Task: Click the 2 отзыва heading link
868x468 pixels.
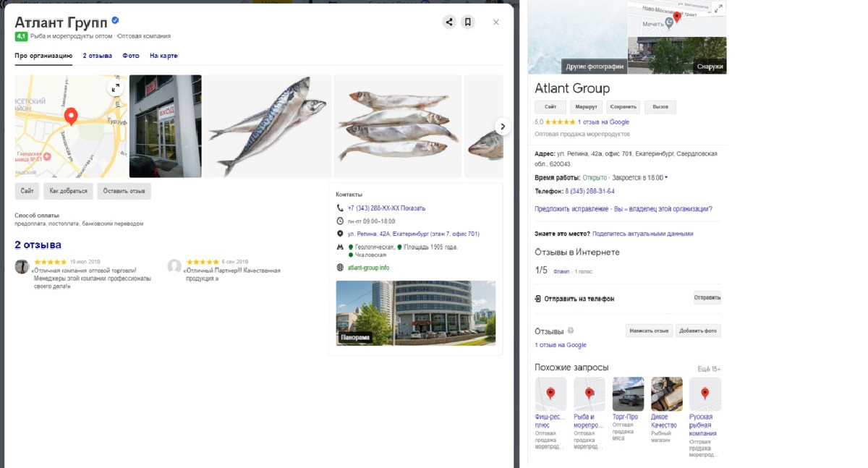Action: click(x=38, y=244)
